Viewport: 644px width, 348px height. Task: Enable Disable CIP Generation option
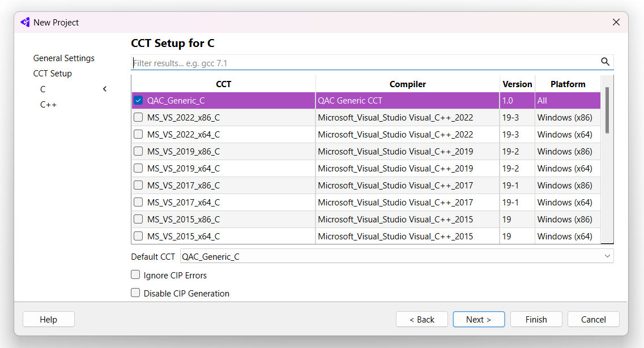tap(135, 293)
